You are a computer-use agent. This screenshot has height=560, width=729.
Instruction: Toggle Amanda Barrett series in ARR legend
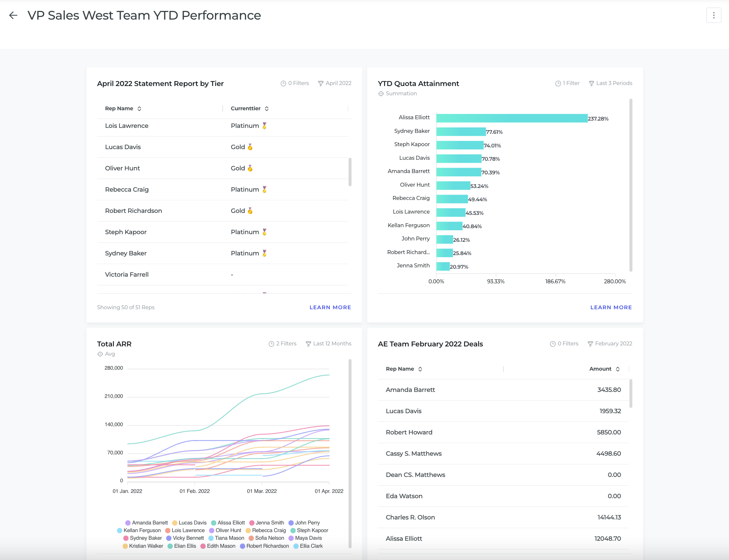point(147,522)
